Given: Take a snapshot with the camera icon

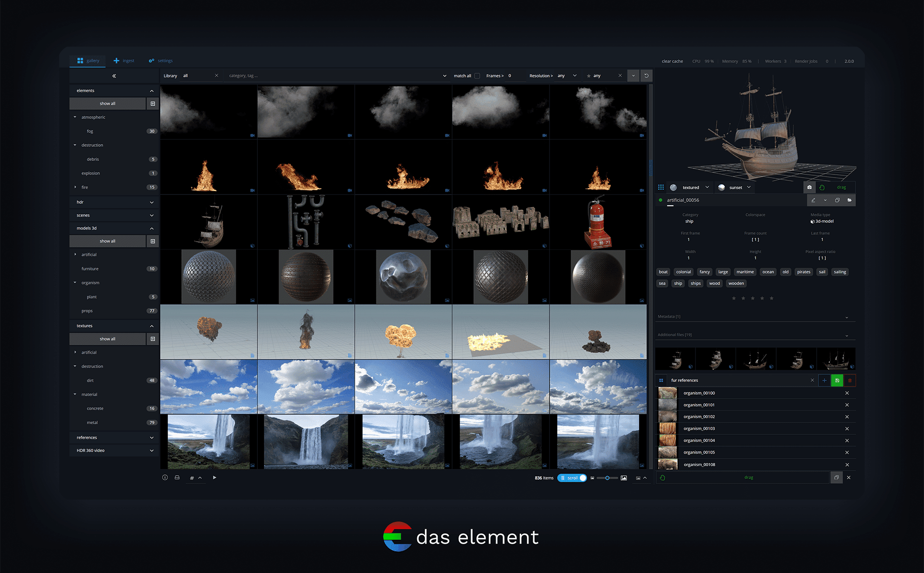Looking at the screenshot, I should [809, 187].
